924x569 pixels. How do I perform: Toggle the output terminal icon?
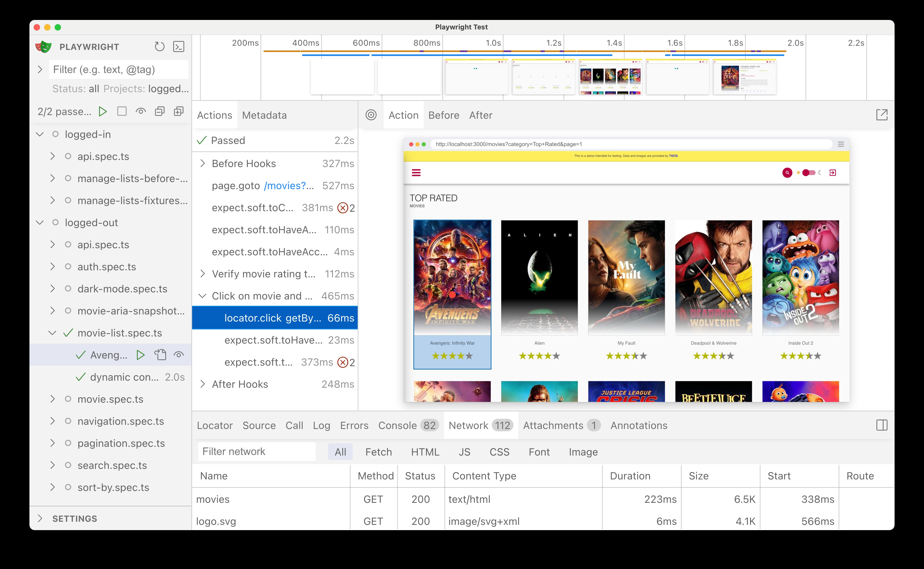(178, 47)
